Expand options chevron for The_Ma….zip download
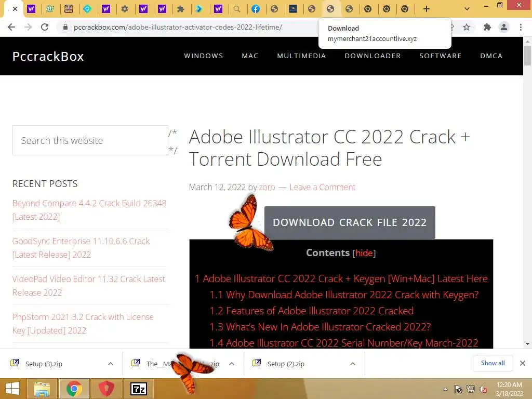This screenshot has width=532, height=399. pyautogui.click(x=232, y=364)
